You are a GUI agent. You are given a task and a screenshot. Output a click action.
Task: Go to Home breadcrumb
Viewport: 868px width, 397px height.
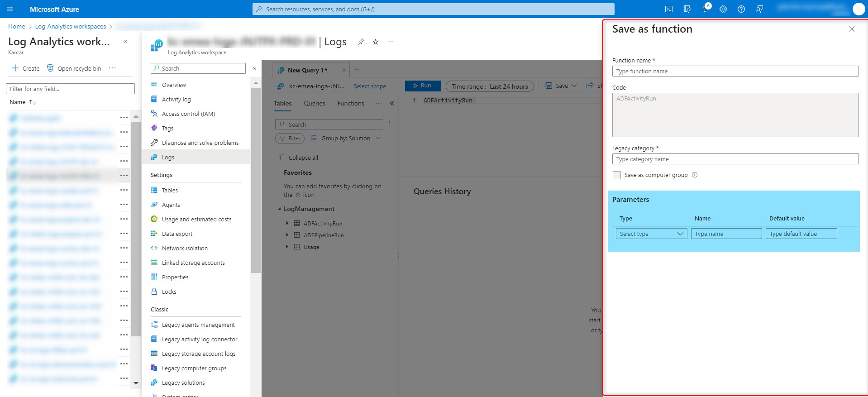(17, 26)
